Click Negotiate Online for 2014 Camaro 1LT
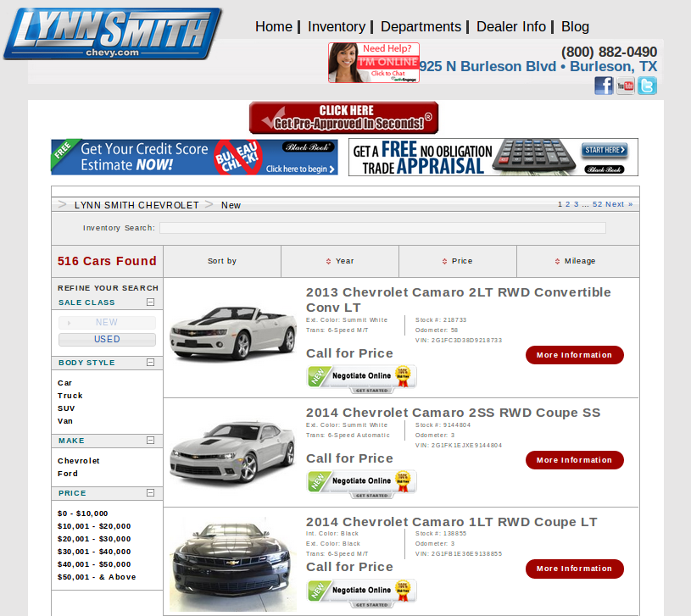Screen dimensions: 691x616 pos(361,593)
